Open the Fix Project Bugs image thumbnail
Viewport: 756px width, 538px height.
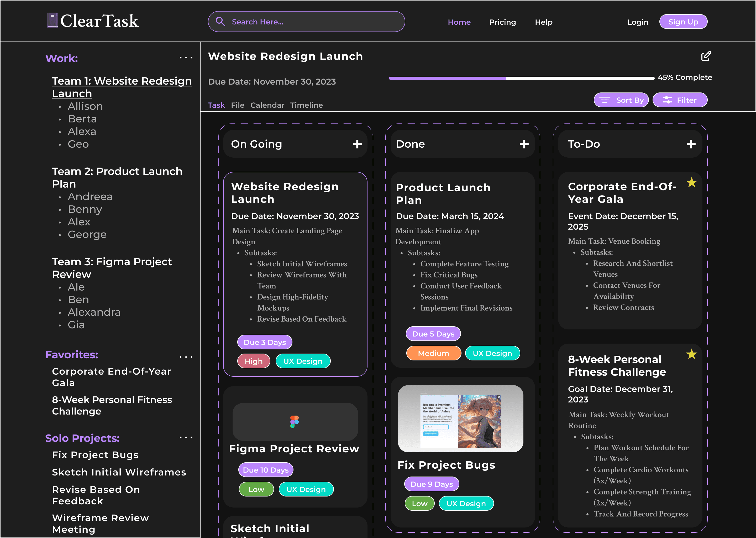(x=460, y=418)
